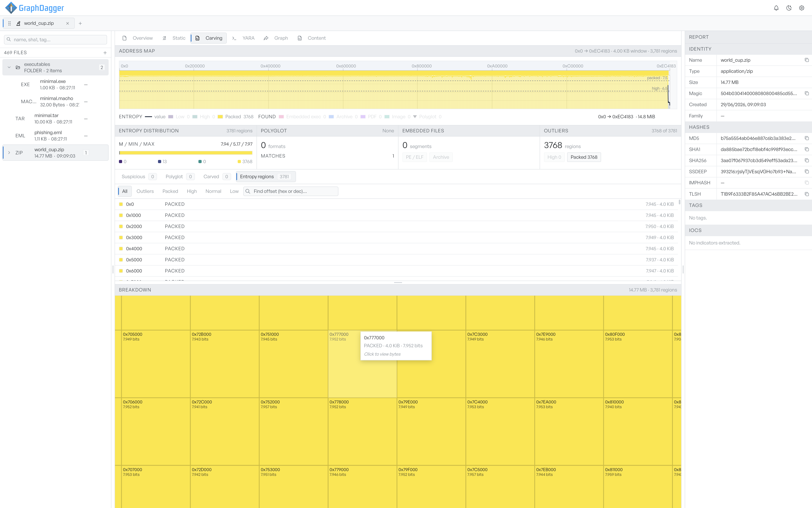Copy the SHA256 hash
The image size is (812, 508).
tap(807, 161)
